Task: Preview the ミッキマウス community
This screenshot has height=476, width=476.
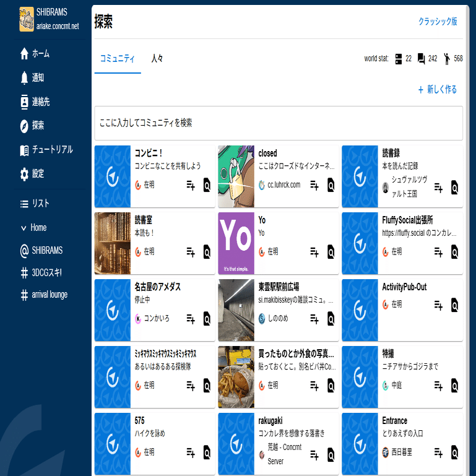Action: 207,386
